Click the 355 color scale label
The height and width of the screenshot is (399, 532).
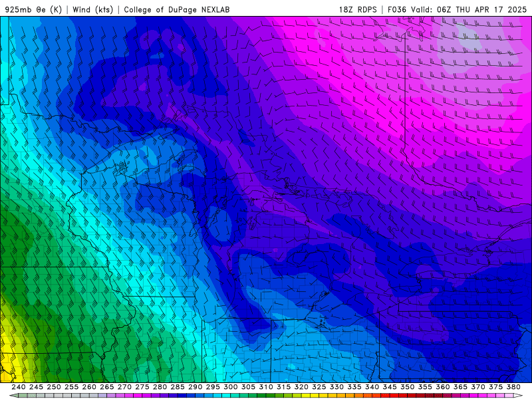[425, 387]
